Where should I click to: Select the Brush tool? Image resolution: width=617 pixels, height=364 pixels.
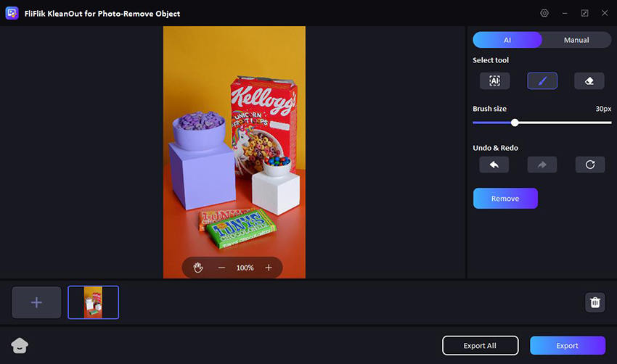coord(542,81)
